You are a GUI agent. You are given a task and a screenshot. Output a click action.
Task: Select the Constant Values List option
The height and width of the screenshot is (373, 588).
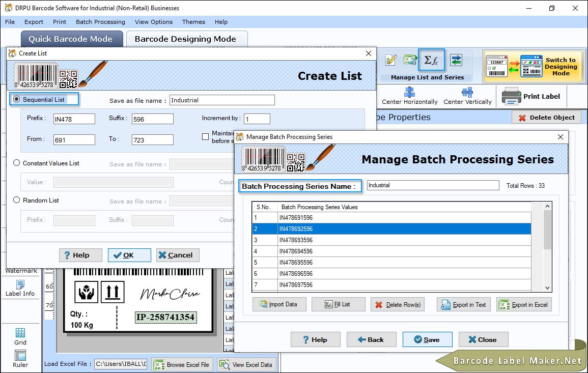pos(16,163)
